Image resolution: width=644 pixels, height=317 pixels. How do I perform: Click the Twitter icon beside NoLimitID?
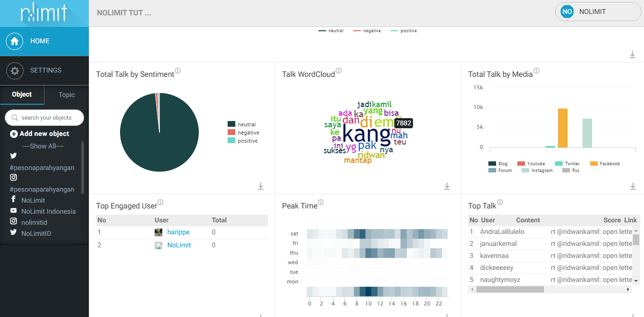(x=13, y=233)
